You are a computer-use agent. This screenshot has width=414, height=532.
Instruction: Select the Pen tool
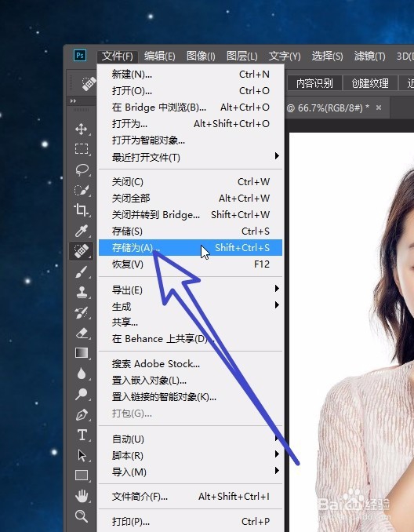pyautogui.click(x=81, y=414)
